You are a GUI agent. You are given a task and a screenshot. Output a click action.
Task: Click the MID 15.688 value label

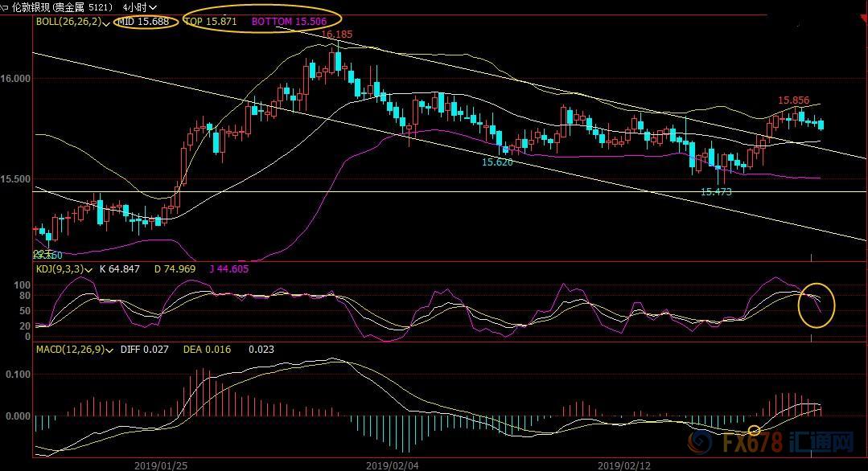click(143, 22)
